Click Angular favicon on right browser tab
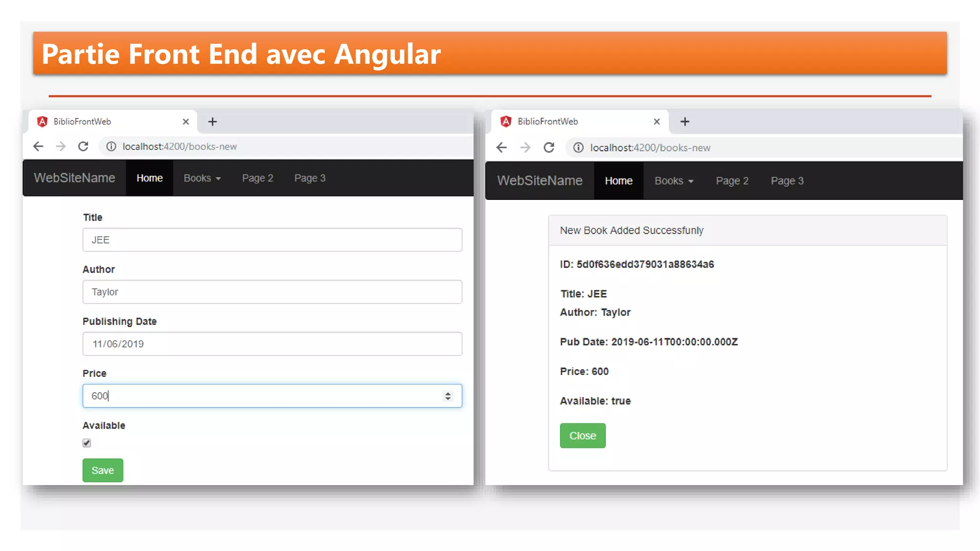Screen dimensions: 980x551 coord(506,121)
